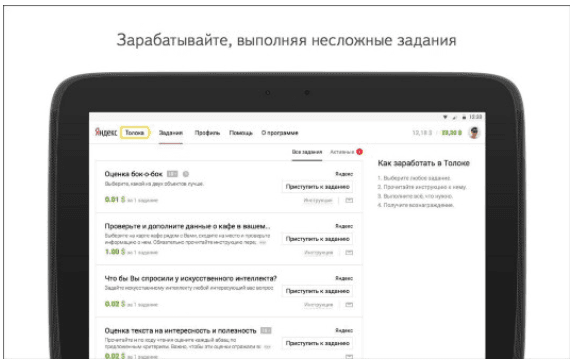Open the Помощь menu item
Screen dimensions: 574x363
point(241,133)
